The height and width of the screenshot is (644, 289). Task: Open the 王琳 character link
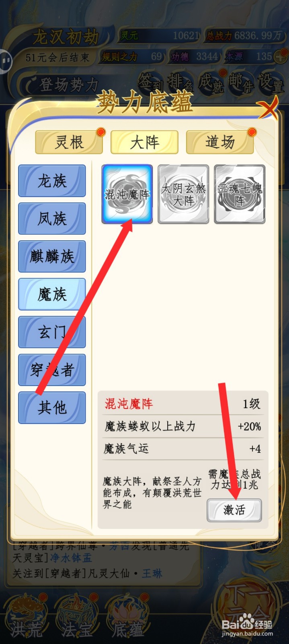tap(152, 573)
